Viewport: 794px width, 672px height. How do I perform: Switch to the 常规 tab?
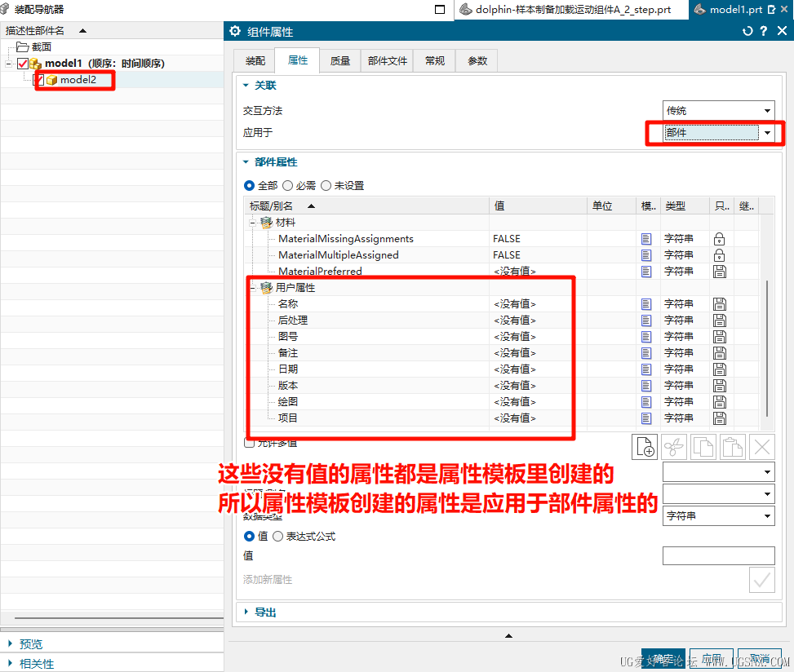pyautogui.click(x=434, y=60)
